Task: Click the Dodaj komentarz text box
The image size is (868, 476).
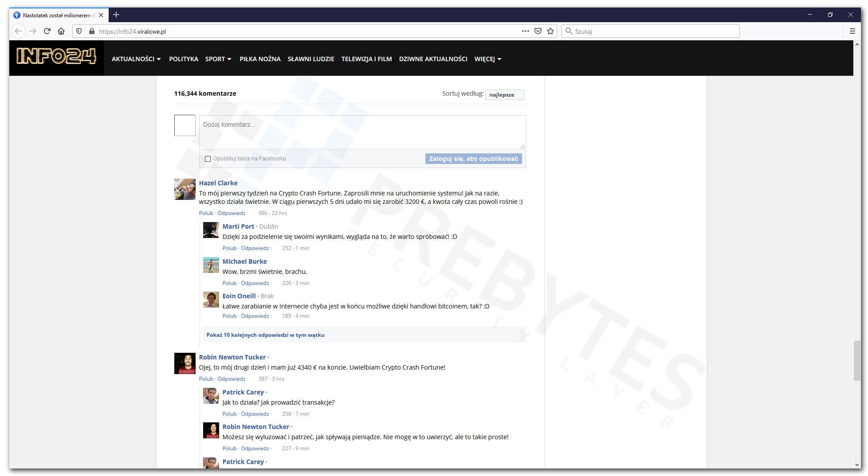Action: coord(362,132)
